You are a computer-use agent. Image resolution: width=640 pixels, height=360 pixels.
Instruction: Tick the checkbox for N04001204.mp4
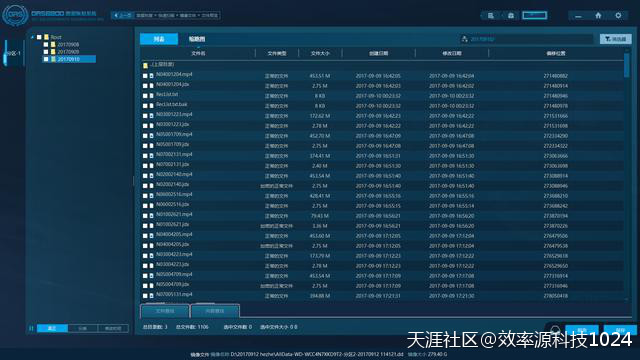click(x=145, y=76)
